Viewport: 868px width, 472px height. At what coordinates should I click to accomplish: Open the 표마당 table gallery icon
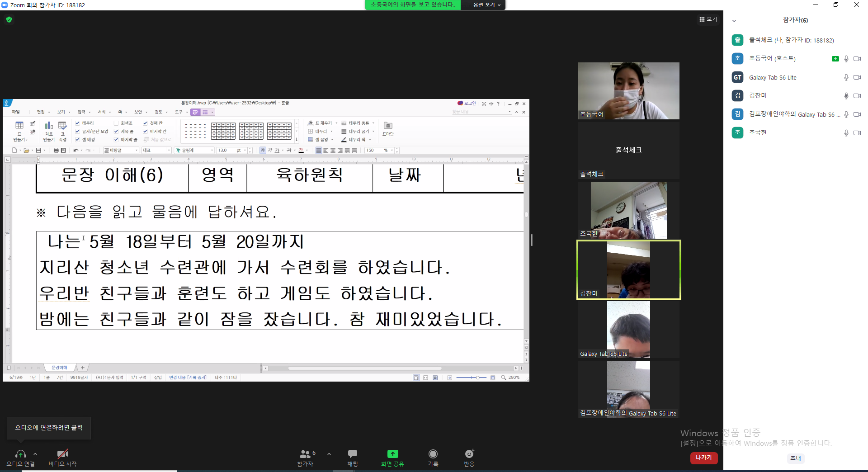click(388, 126)
